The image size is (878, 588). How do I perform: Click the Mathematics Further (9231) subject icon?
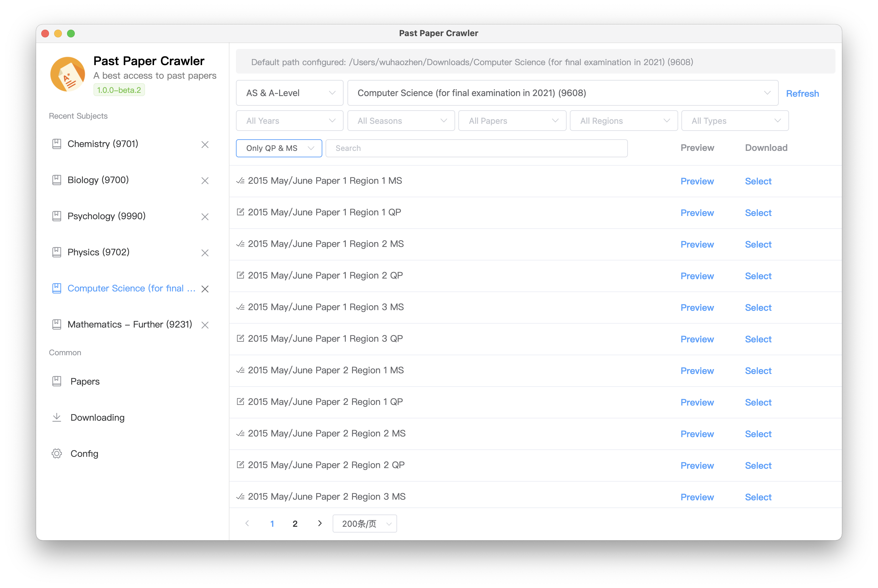point(57,324)
